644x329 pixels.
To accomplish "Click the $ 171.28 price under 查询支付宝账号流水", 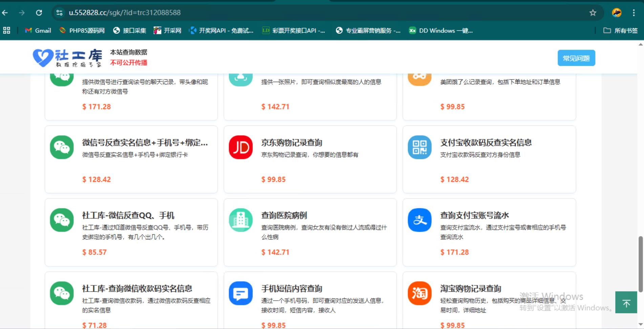I will point(454,252).
